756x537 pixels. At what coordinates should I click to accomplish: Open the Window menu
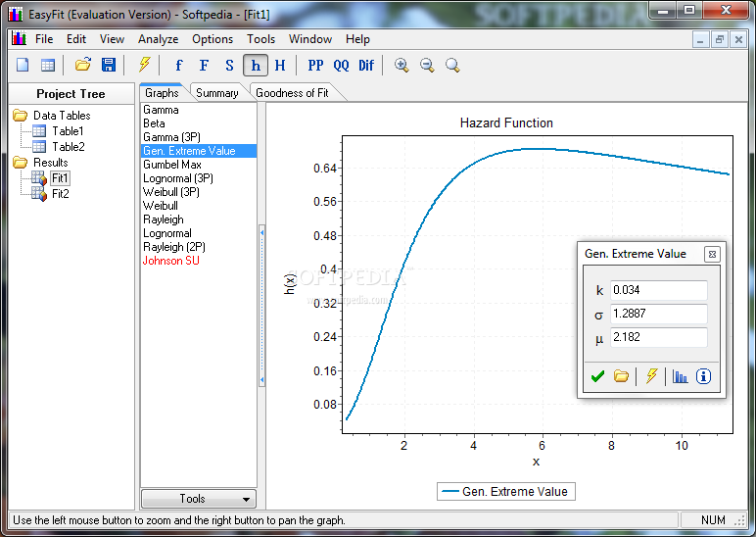pyautogui.click(x=310, y=39)
